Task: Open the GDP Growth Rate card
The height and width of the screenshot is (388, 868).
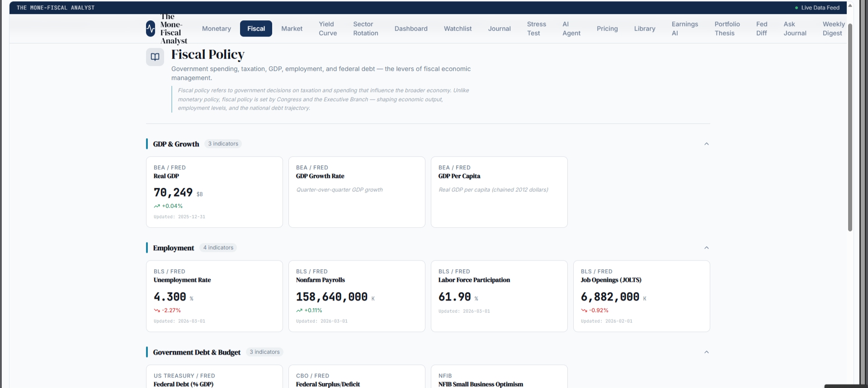Action: [357, 192]
